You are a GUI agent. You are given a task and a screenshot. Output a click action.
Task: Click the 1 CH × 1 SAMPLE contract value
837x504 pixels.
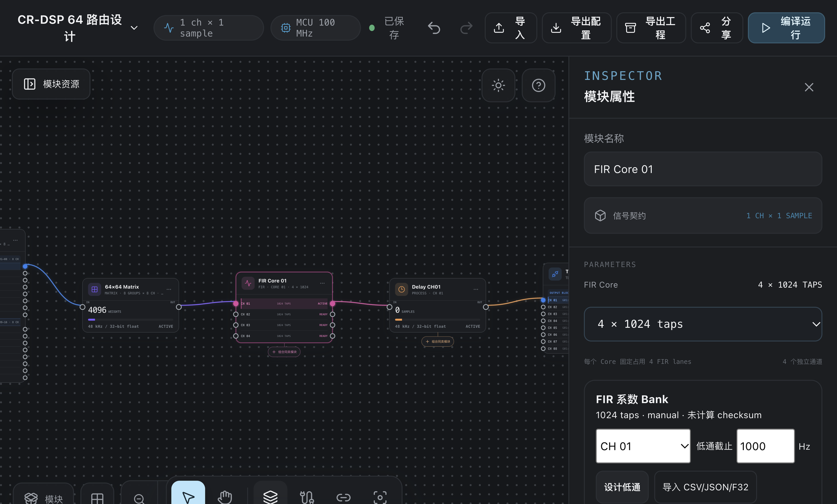779,215
